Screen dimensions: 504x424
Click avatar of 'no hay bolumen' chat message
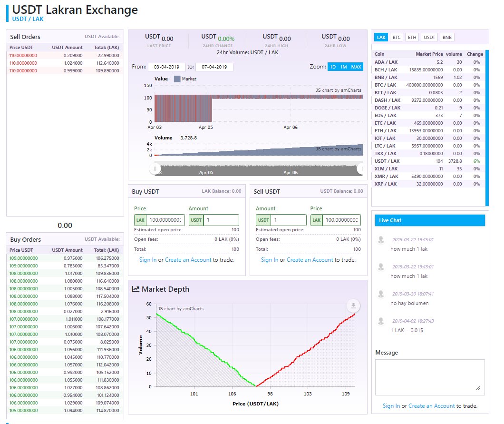click(381, 294)
